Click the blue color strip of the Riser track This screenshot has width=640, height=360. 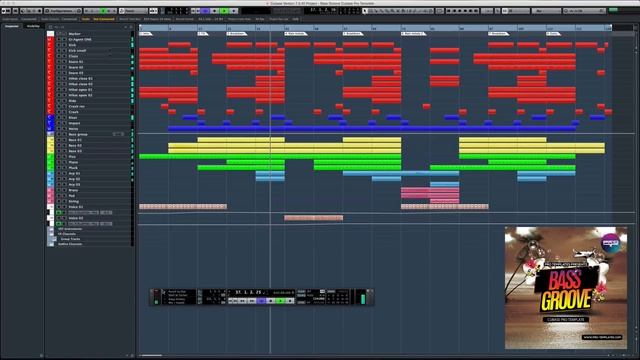pos(51,118)
